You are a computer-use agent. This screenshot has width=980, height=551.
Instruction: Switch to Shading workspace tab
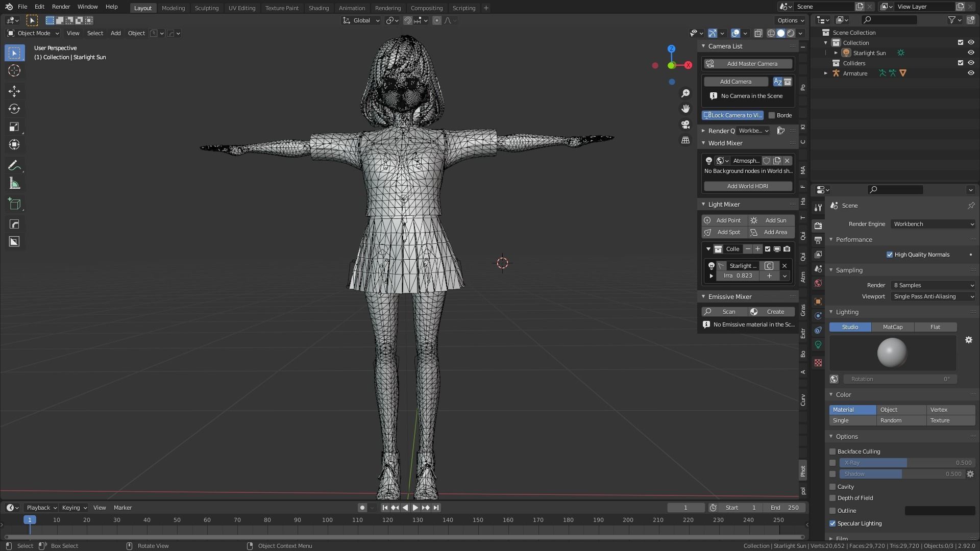(x=318, y=8)
